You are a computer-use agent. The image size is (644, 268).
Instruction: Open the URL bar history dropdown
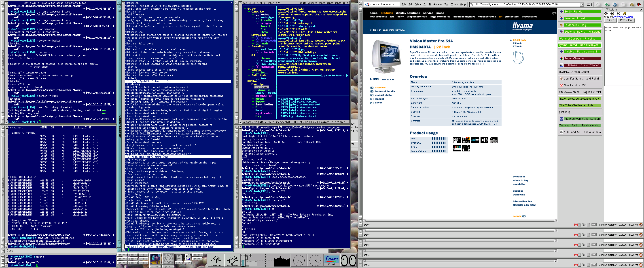(582, 4)
